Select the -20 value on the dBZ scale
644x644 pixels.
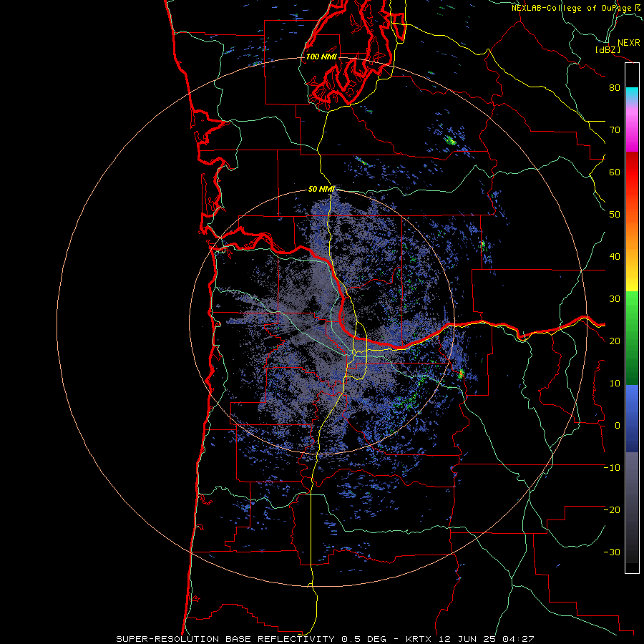tap(612, 509)
